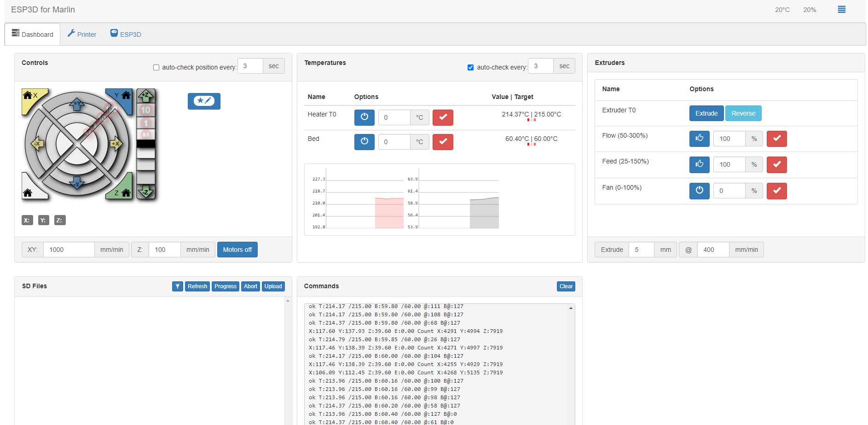Focus Heater T0 temperature input

[x=394, y=117]
